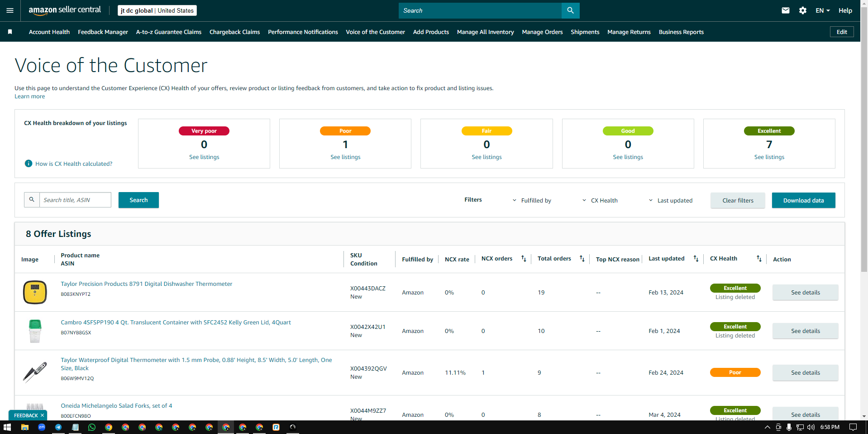Viewport: 868px width, 434px height.
Task: See details for Taylor Waterproof Digital Thermometer
Action: pyautogui.click(x=805, y=372)
